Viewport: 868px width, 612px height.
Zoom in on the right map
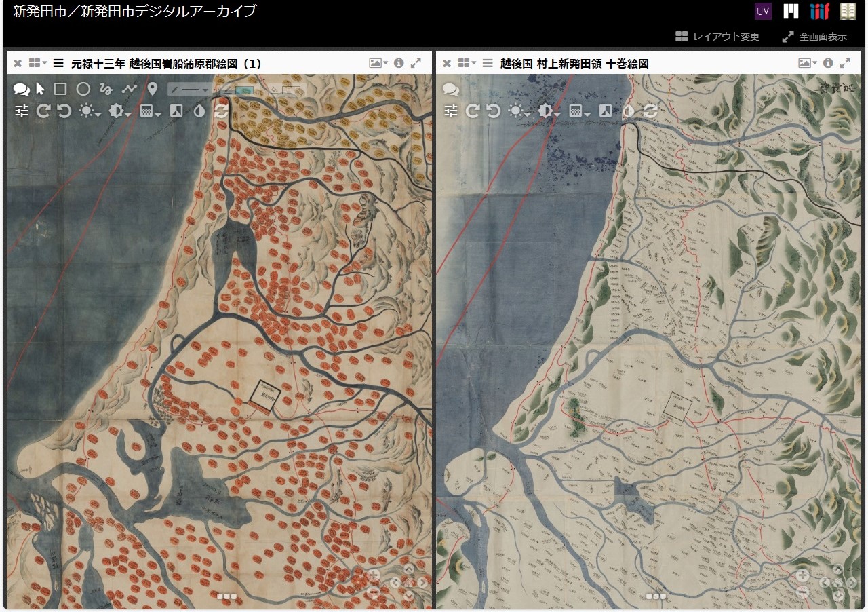point(803,575)
